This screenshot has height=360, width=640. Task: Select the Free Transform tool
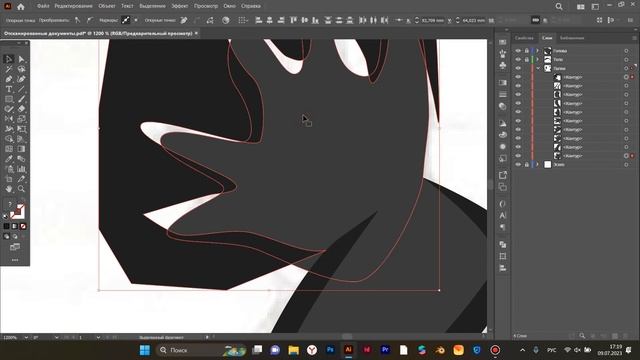click(x=21, y=129)
